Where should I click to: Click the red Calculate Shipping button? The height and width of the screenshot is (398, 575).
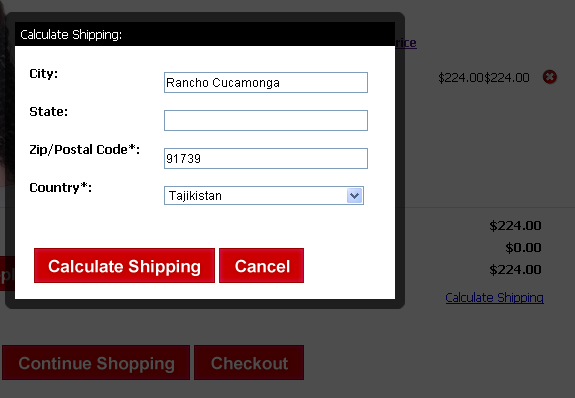124,266
